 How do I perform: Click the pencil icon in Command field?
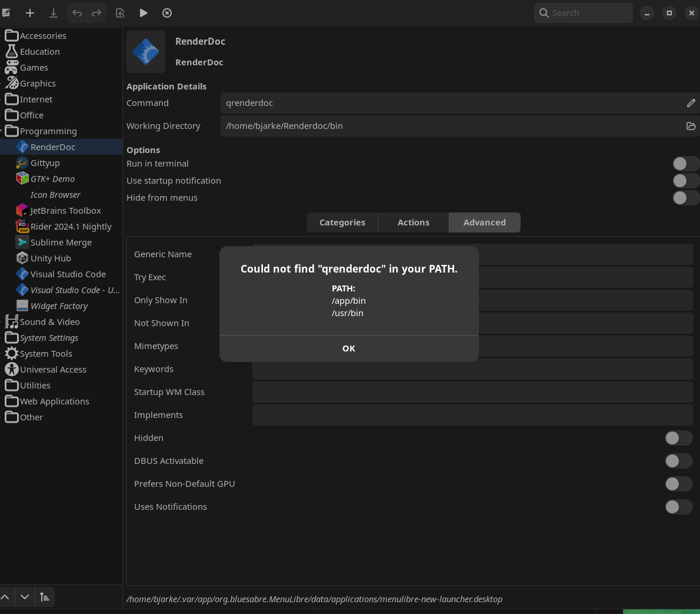coord(691,103)
